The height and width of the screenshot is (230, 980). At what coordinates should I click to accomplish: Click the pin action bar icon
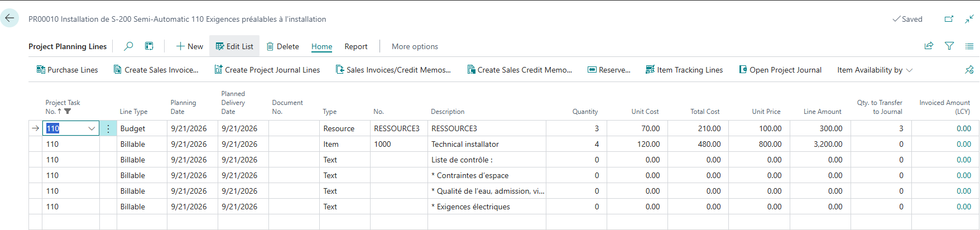point(969,70)
